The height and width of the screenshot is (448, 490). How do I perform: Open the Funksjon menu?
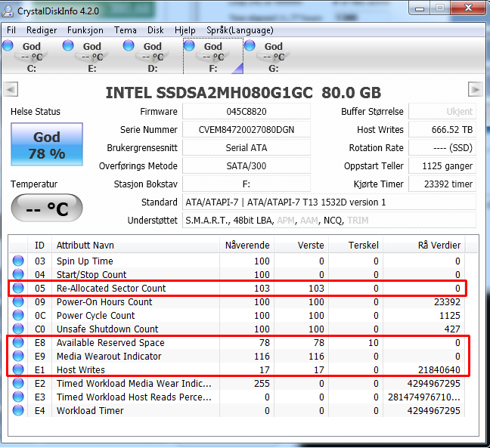click(x=85, y=30)
